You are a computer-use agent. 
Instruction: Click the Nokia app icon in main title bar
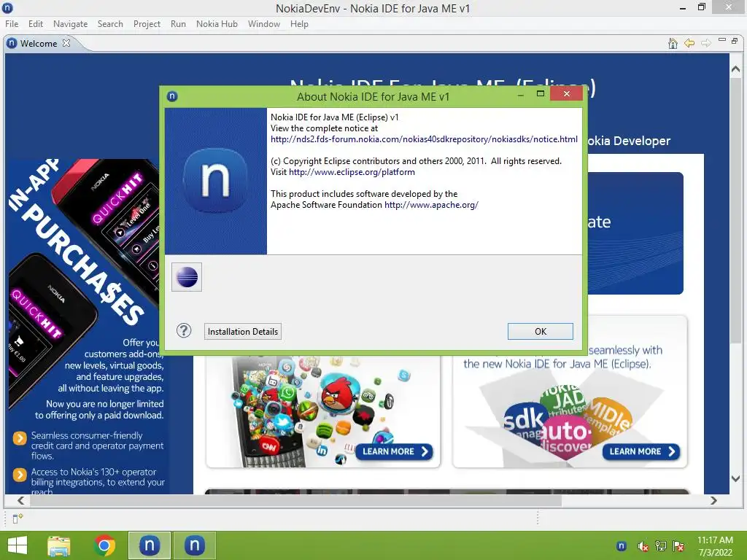click(x=7, y=7)
